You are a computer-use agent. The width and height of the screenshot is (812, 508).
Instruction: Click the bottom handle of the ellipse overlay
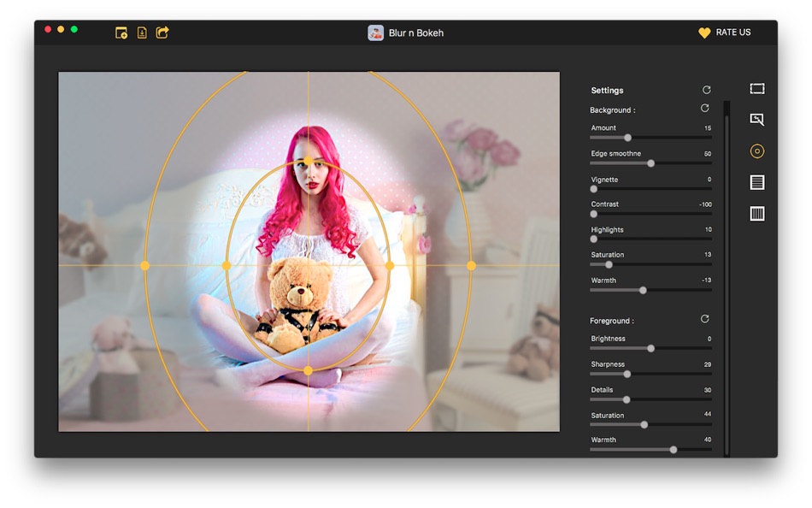coord(308,371)
